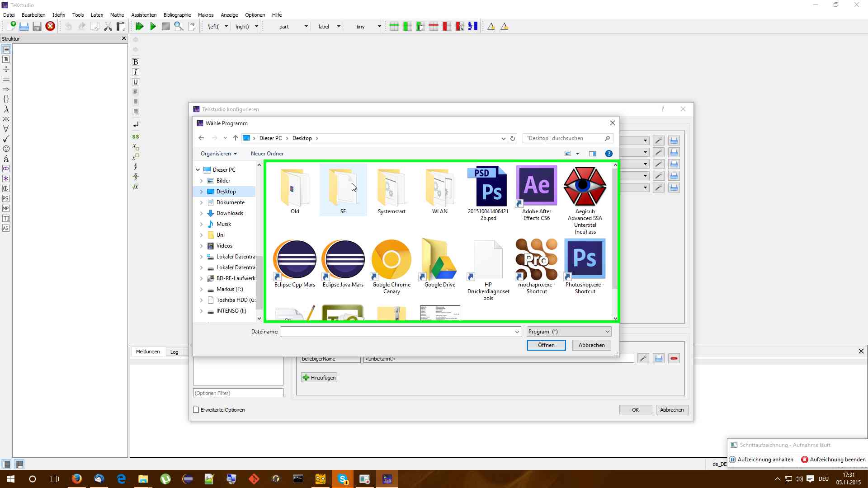This screenshot has height=488, width=868.
Task: Click the Compile single green arrow icon
Action: point(153,27)
